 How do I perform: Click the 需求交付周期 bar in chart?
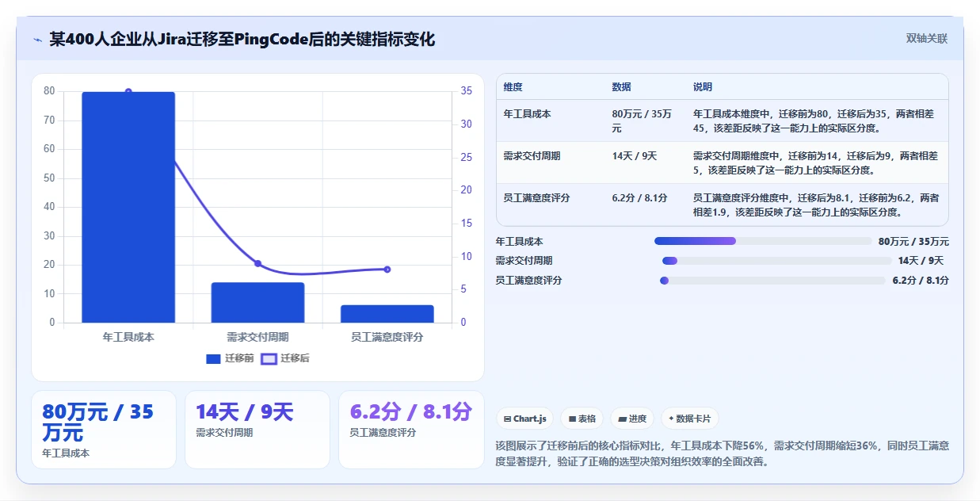coord(257,302)
